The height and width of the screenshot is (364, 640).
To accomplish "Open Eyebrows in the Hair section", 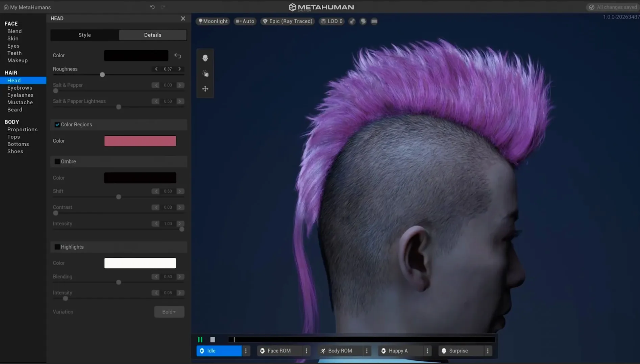I will tap(20, 88).
